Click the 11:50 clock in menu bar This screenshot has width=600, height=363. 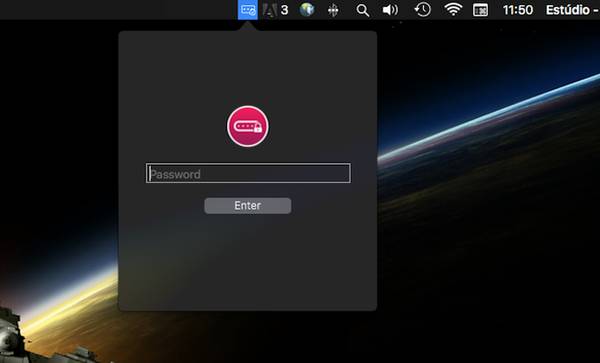click(x=518, y=10)
